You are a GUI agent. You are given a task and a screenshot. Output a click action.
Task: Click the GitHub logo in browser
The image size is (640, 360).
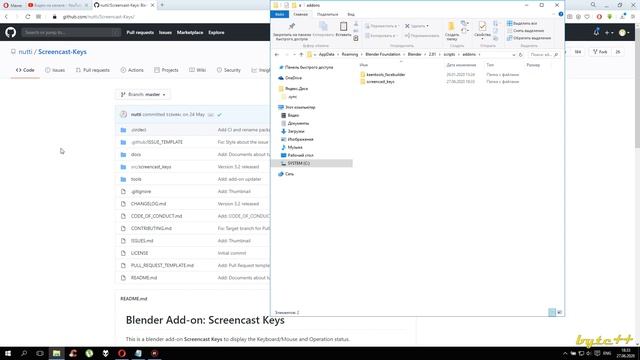11,32
